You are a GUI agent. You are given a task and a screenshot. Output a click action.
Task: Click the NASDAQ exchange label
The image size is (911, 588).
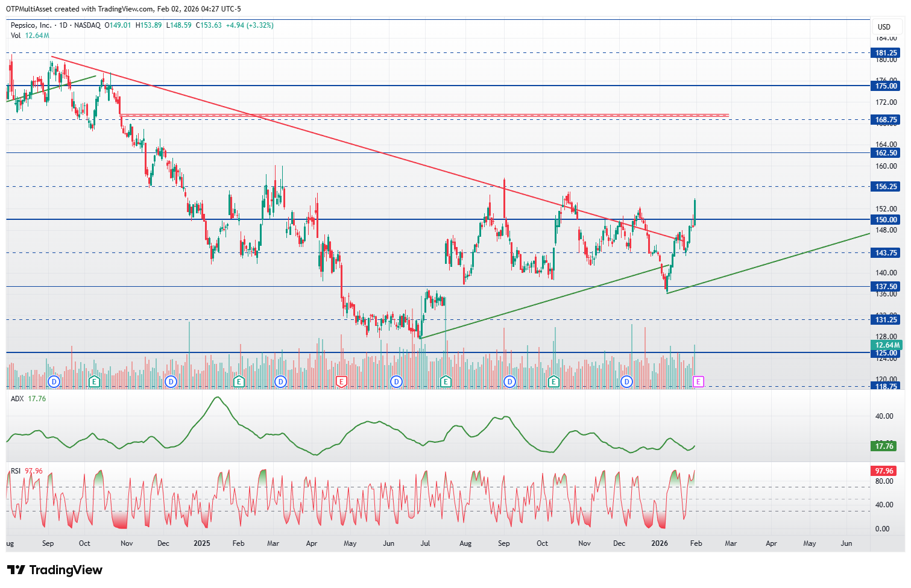click(x=87, y=25)
